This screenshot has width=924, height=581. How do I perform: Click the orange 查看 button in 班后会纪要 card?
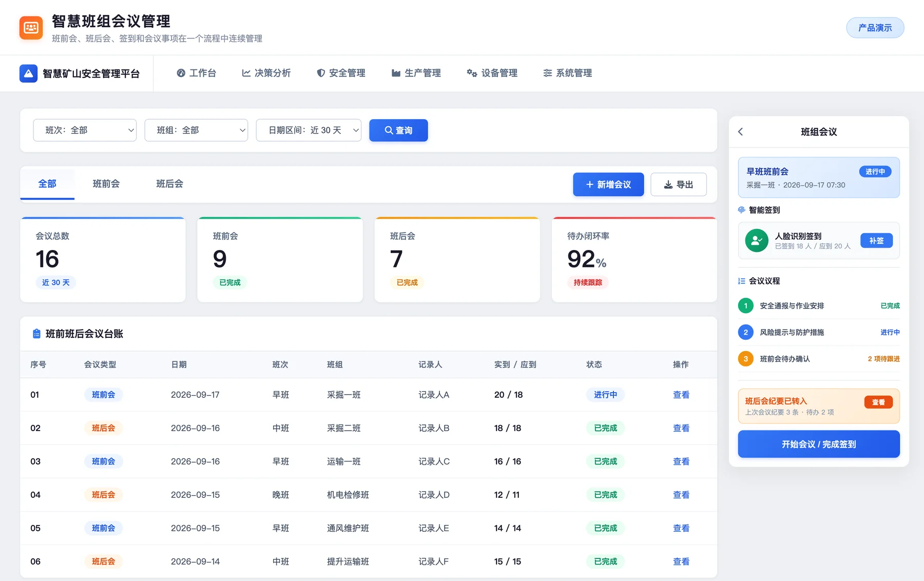[x=878, y=402]
